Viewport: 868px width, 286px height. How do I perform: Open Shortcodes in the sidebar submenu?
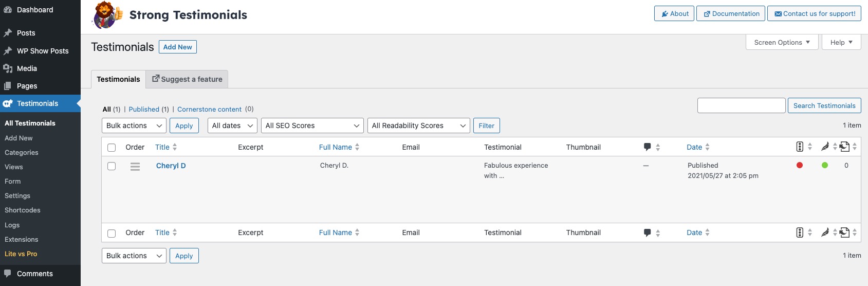[x=23, y=210]
